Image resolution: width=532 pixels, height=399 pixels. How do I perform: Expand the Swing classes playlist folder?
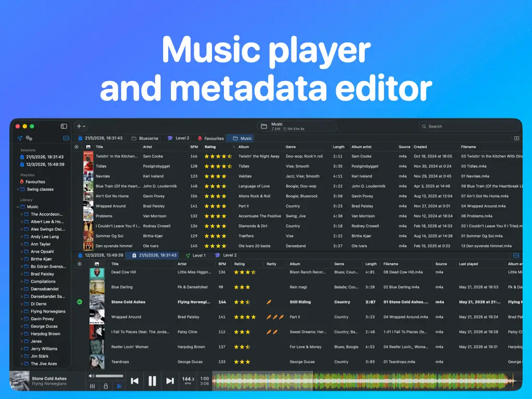tap(18, 189)
